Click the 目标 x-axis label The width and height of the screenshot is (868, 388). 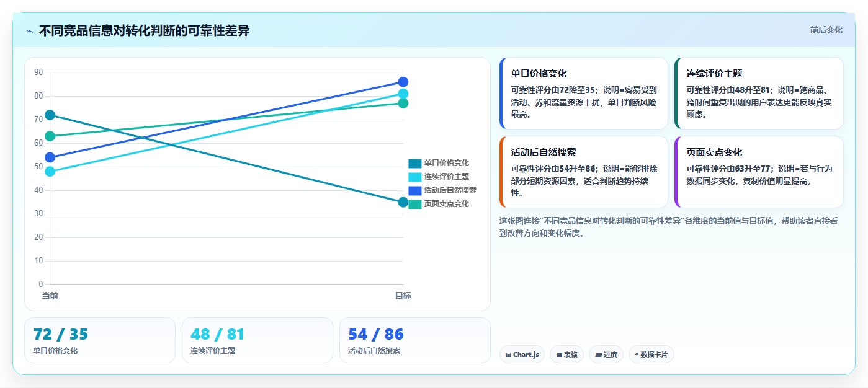tap(403, 296)
